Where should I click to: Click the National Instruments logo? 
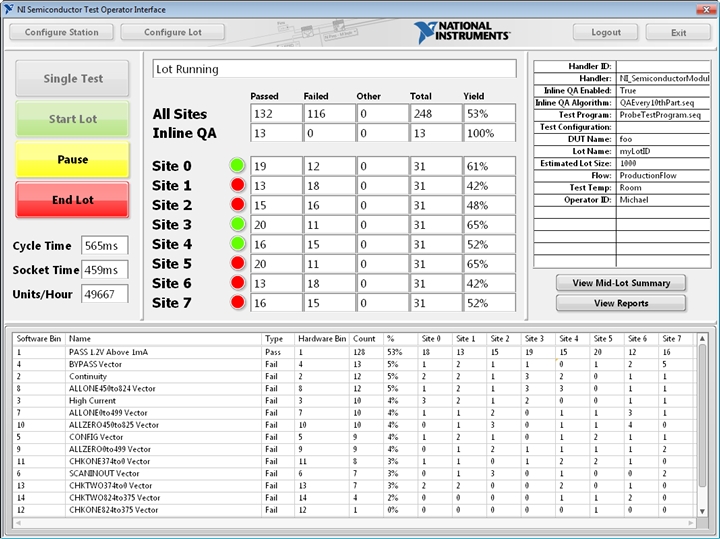tap(461, 32)
